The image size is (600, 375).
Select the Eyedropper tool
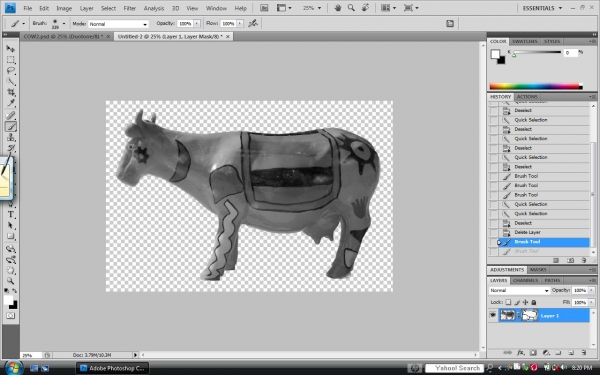click(x=11, y=103)
